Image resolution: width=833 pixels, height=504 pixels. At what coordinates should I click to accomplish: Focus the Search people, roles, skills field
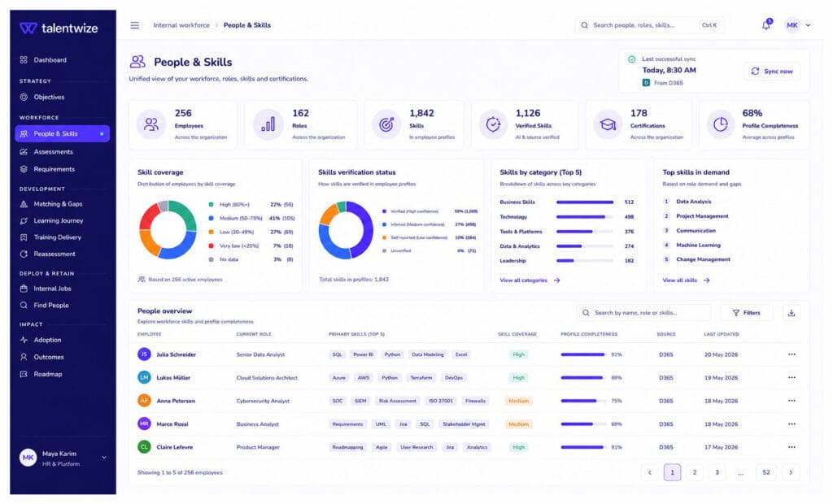click(650, 25)
